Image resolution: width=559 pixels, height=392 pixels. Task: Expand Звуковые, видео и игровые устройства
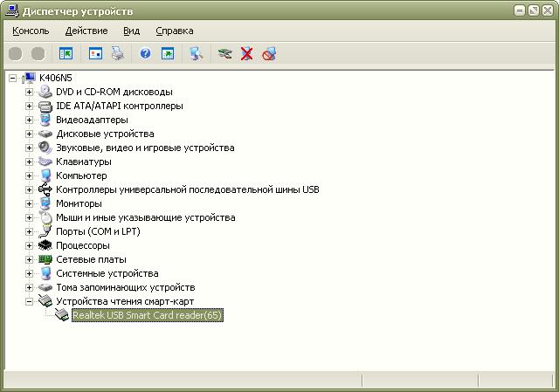(29, 148)
